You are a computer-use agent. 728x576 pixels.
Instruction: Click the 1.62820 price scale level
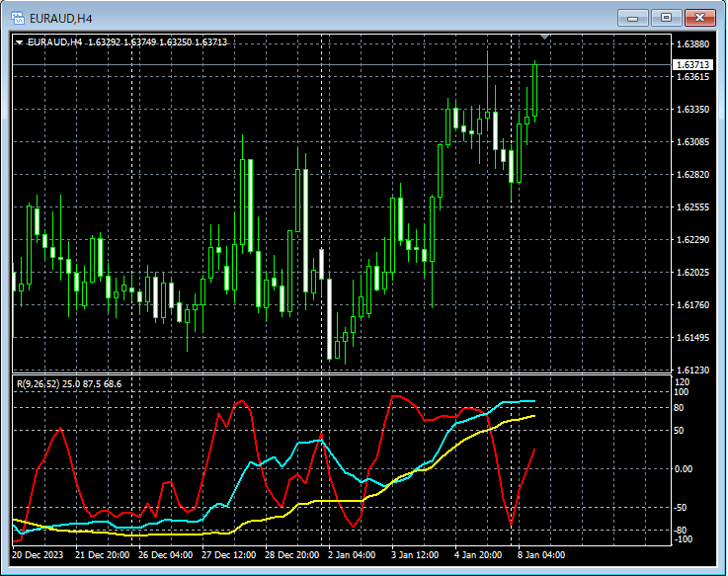point(692,174)
